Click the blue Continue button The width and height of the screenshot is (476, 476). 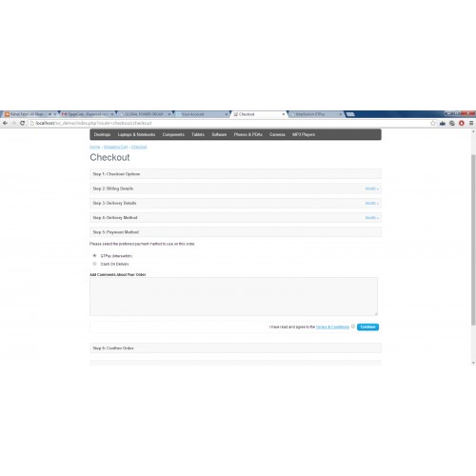367,327
